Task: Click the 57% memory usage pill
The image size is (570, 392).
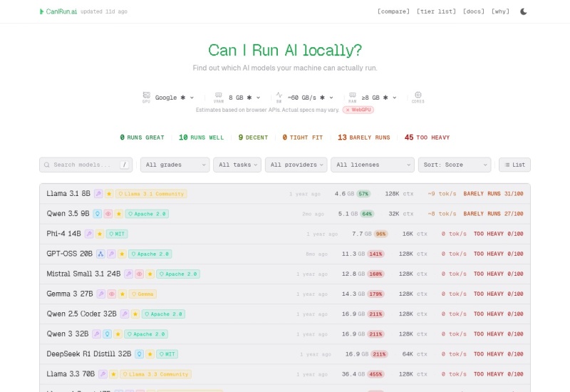Action: [363, 194]
